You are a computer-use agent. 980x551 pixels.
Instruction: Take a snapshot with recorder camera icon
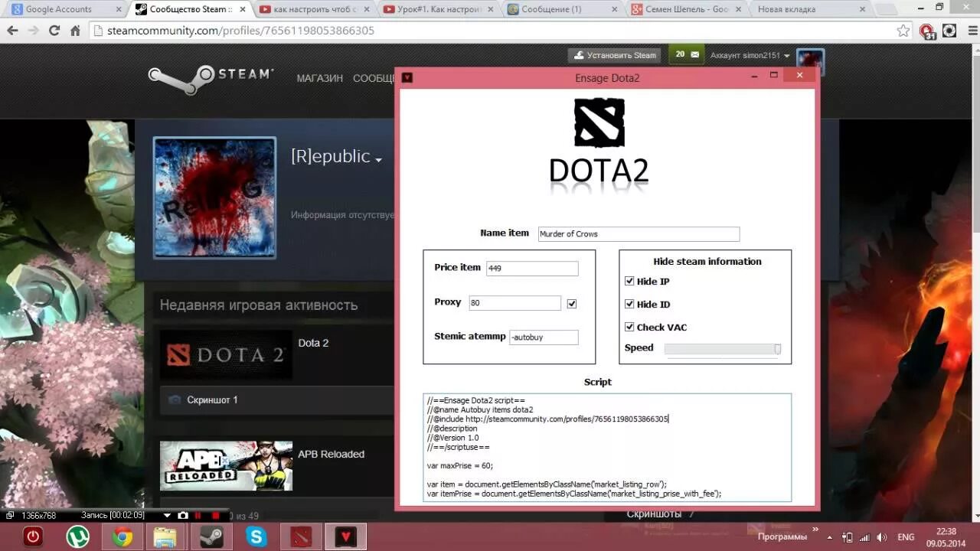pos(183,516)
